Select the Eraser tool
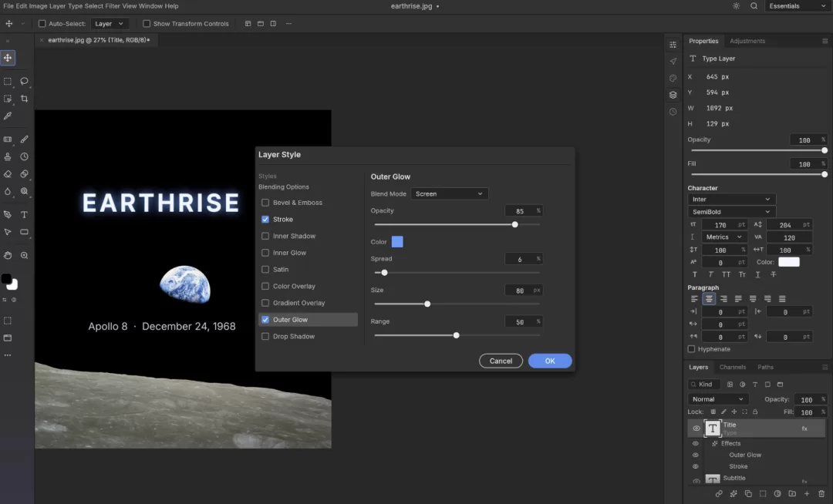This screenshot has height=504, width=833. click(8, 174)
